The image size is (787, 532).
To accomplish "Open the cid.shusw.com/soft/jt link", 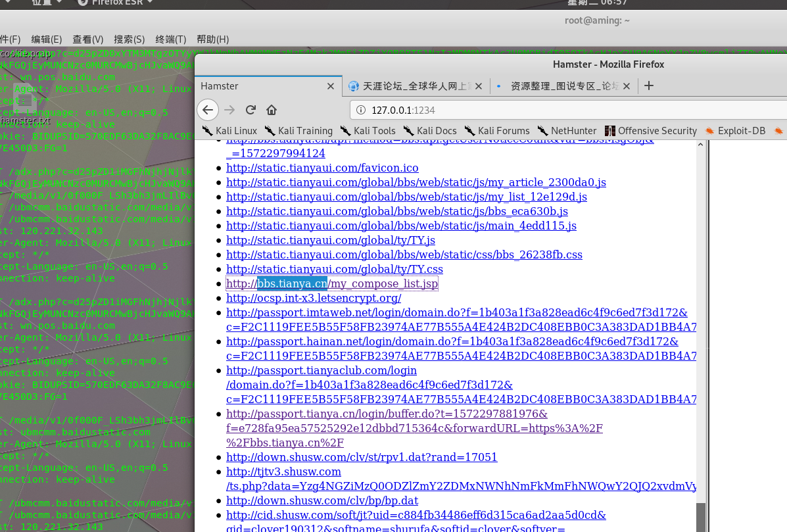I will tap(416, 522).
